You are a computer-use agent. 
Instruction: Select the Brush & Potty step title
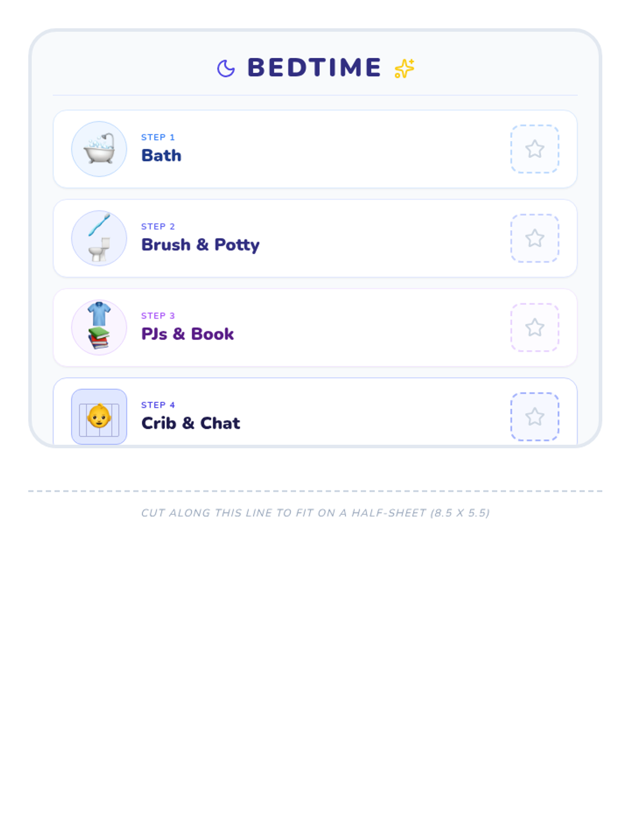[x=201, y=245]
